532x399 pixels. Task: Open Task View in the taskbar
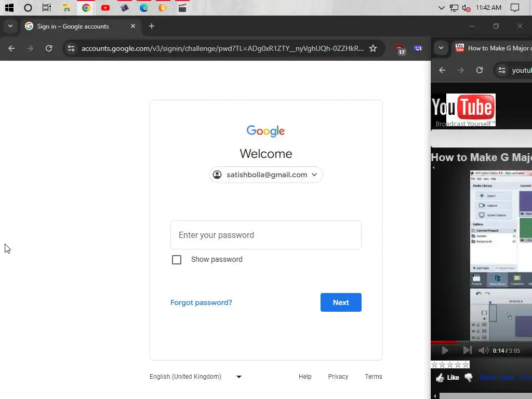(46, 7)
